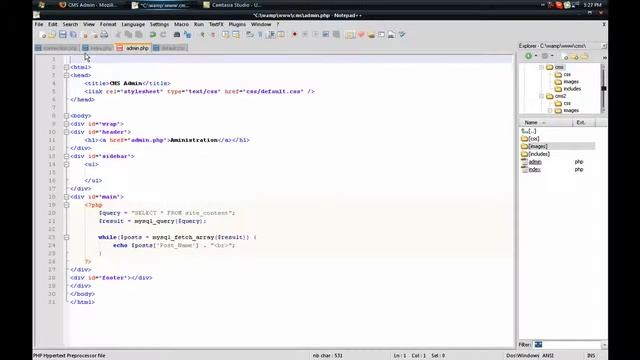Click the Zoom Out toolbar icon
This screenshot has height=360, width=640.
click(213, 35)
